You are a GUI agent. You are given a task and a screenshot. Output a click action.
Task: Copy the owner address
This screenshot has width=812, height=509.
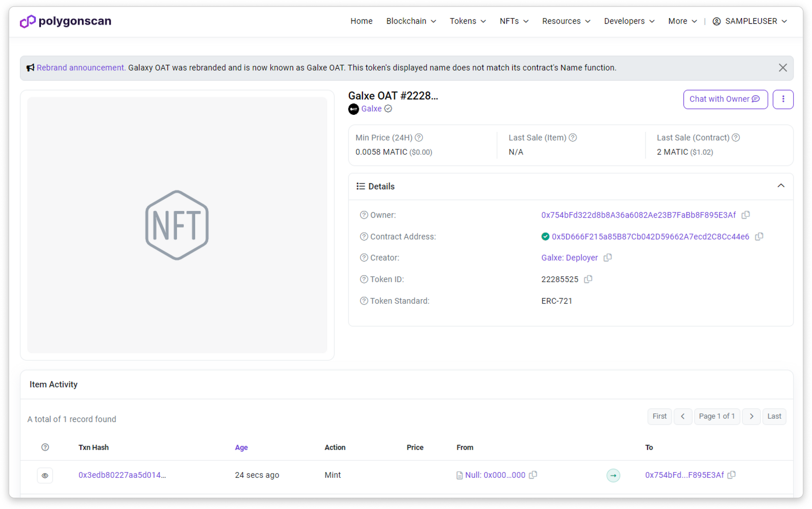745,215
